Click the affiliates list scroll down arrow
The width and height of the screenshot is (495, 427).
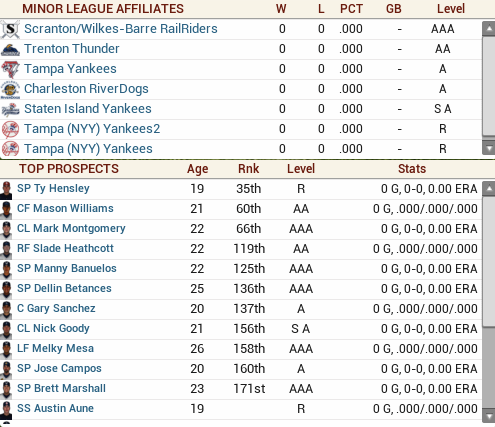click(489, 148)
